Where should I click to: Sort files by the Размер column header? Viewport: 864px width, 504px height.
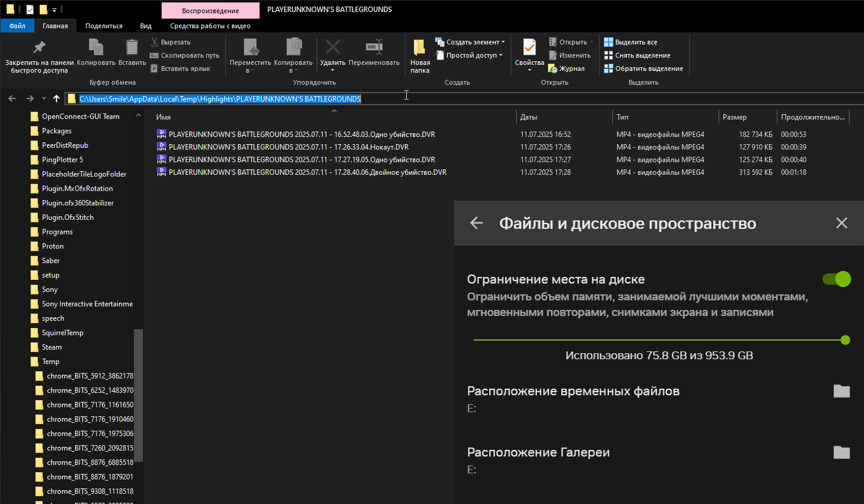pos(747,117)
